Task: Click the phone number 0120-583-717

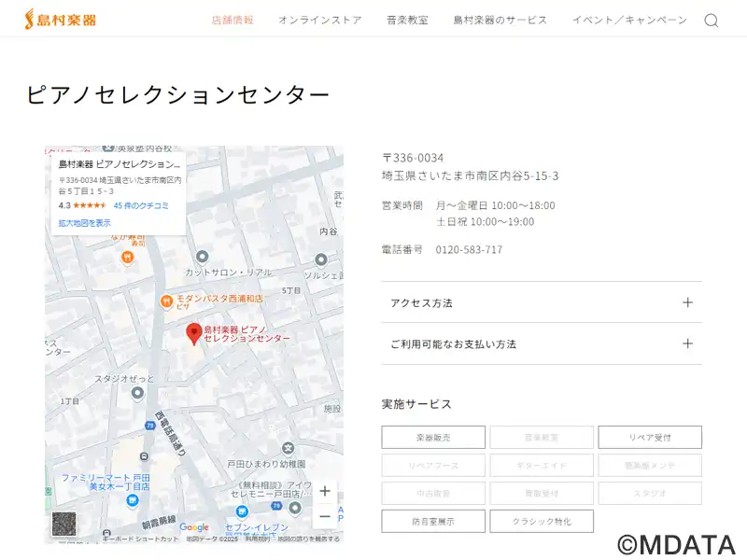Action: pos(470,249)
